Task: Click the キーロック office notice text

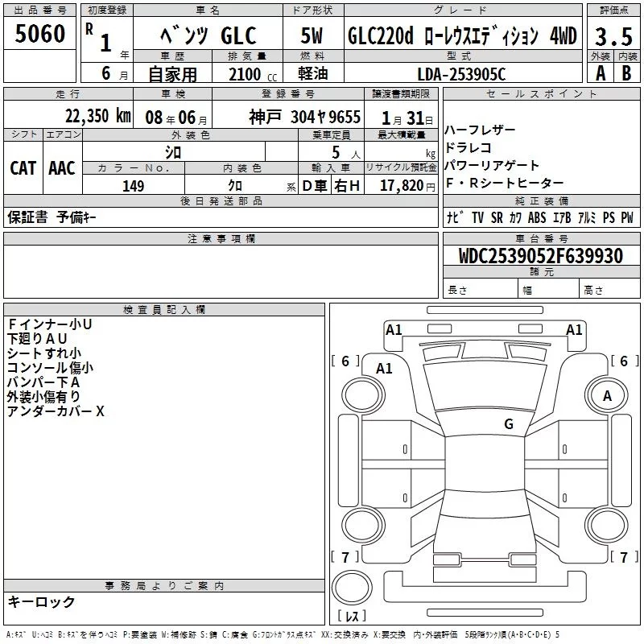Action: point(42,601)
